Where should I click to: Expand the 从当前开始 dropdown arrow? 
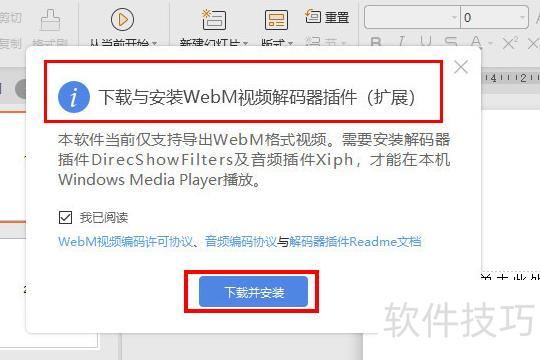[x=154, y=43]
